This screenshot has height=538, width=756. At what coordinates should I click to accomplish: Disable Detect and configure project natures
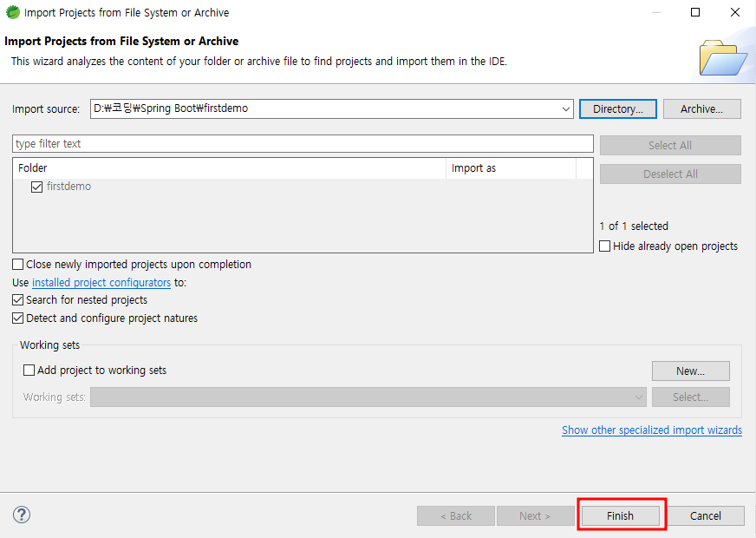click(x=18, y=318)
